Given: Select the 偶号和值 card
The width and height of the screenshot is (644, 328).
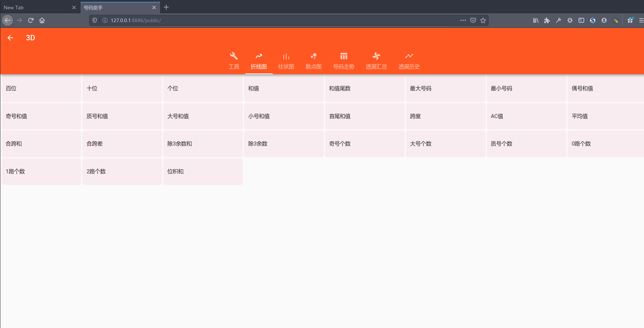Looking at the screenshot, I should coord(606,88).
